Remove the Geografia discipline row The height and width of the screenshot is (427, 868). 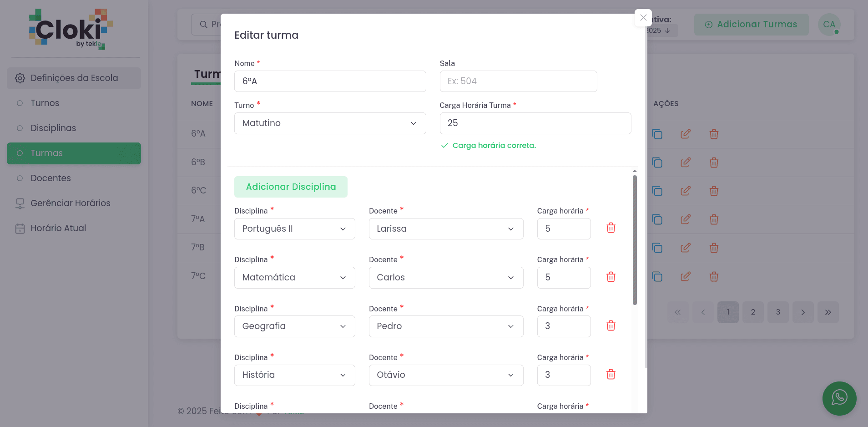[x=611, y=325]
